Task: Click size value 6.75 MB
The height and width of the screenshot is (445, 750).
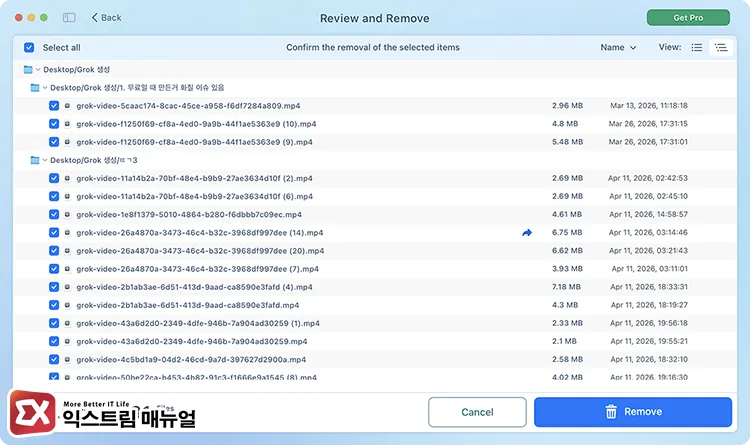Action: 567,233
